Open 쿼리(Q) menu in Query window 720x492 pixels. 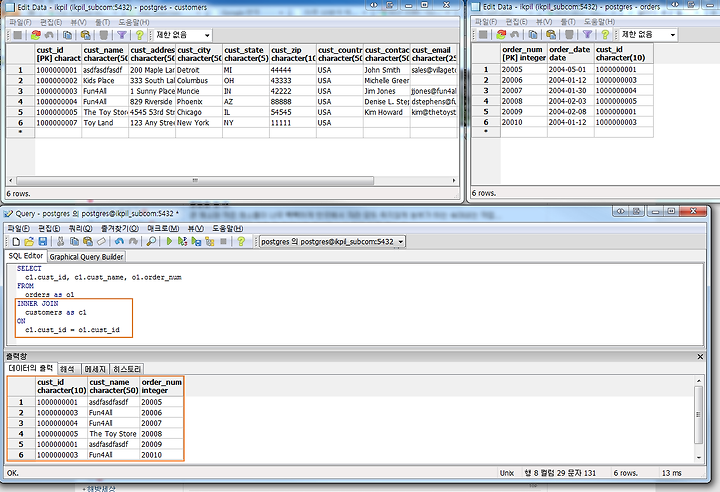pos(80,228)
